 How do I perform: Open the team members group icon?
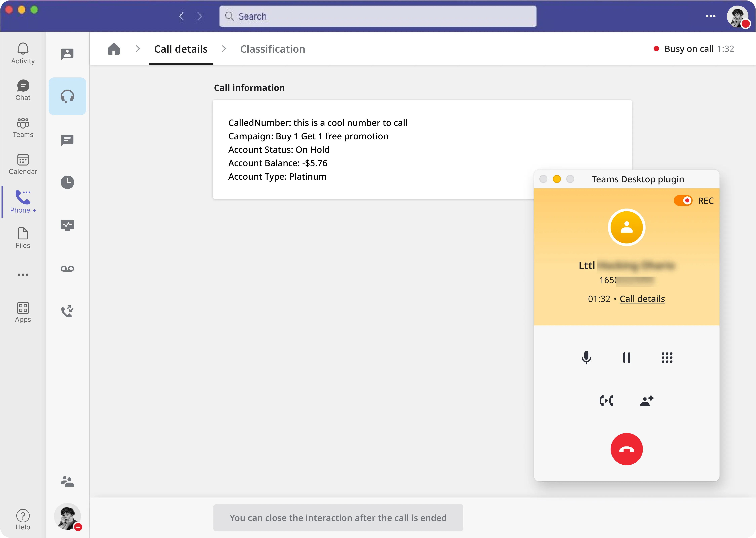pos(67,481)
